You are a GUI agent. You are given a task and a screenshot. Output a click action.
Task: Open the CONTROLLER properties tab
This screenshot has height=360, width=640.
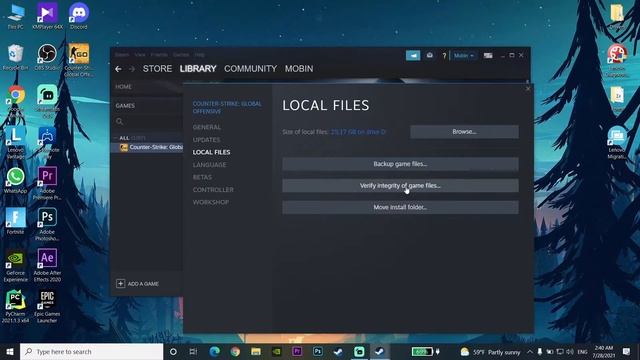[213, 190]
